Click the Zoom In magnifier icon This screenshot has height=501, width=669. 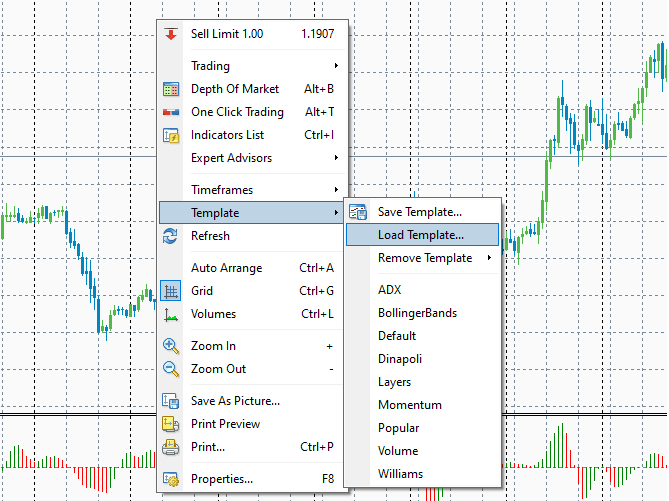pyautogui.click(x=171, y=346)
